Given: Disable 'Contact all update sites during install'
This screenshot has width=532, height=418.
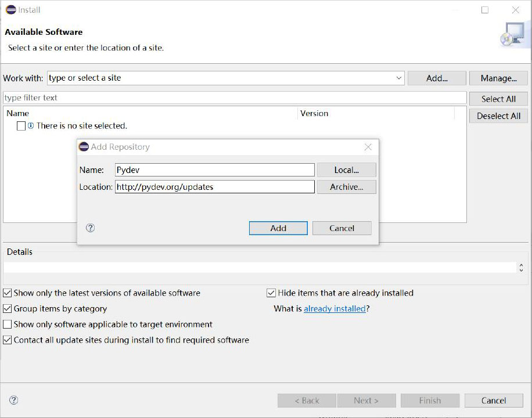Looking at the screenshot, I should (x=8, y=340).
